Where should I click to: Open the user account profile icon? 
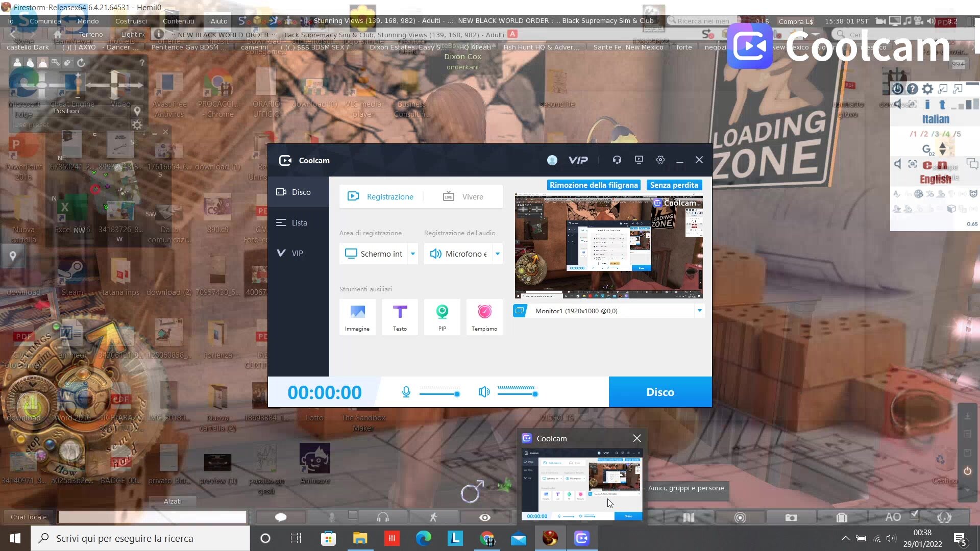click(552, 160)
